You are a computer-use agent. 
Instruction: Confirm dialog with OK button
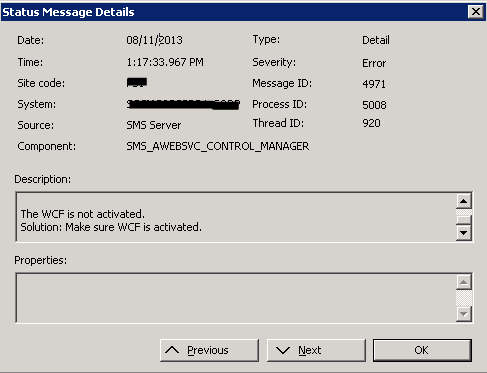click(x=422, y=350)
